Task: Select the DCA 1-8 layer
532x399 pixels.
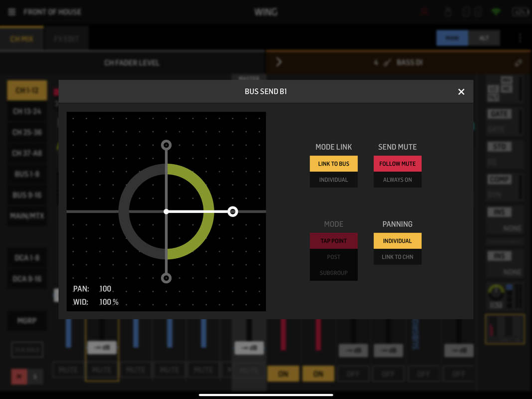Action: point(27,258)
